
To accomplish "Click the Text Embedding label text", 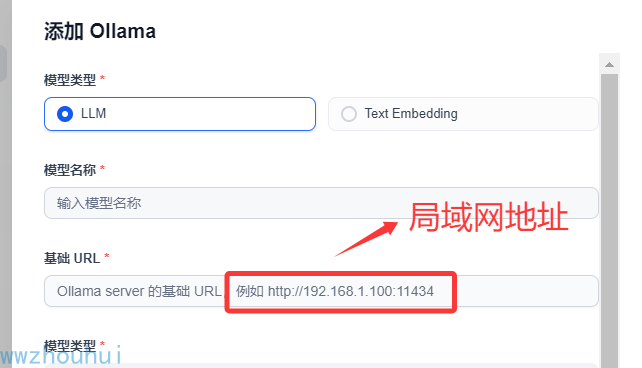I will [411, 113].
